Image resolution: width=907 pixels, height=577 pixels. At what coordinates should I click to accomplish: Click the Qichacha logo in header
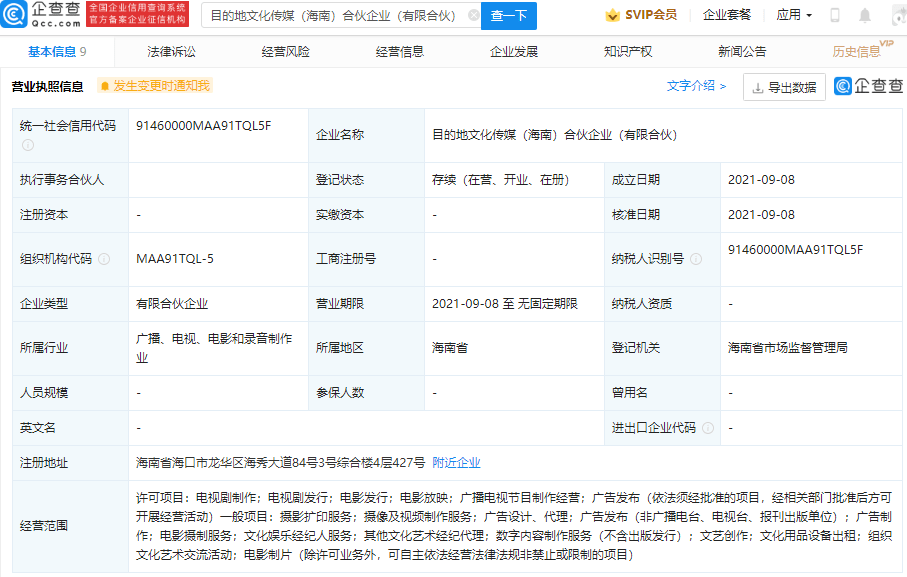(x=42, y=15)
